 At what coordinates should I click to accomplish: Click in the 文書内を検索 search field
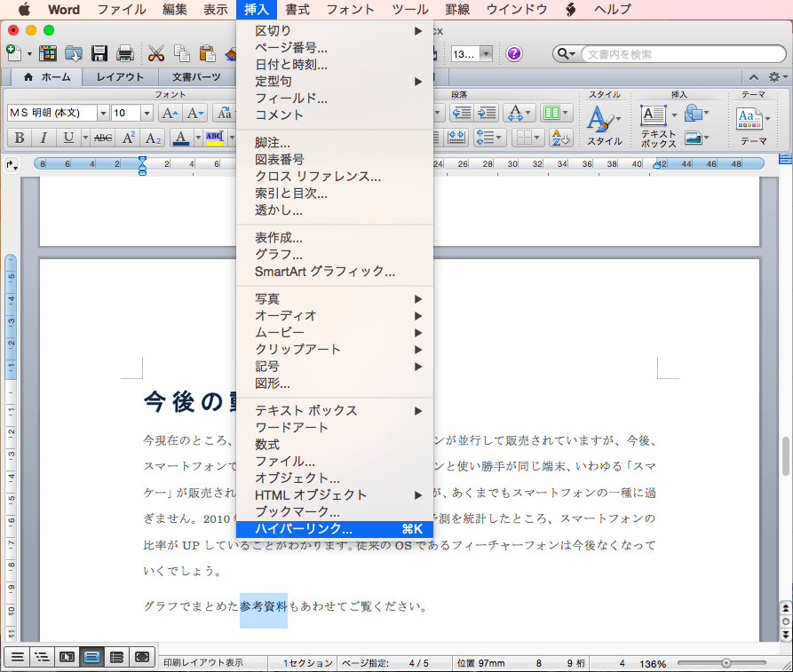click(x=683, y=54)
